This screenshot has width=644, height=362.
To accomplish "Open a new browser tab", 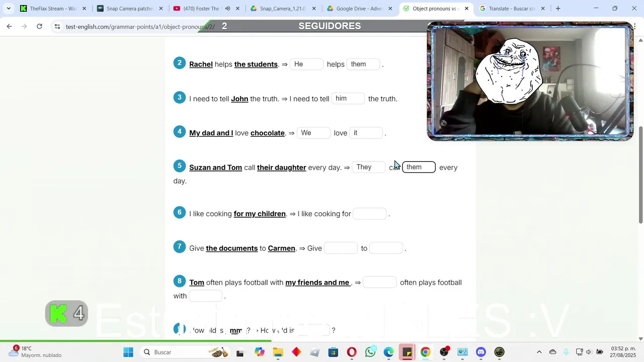I will (x=558, y=9).
